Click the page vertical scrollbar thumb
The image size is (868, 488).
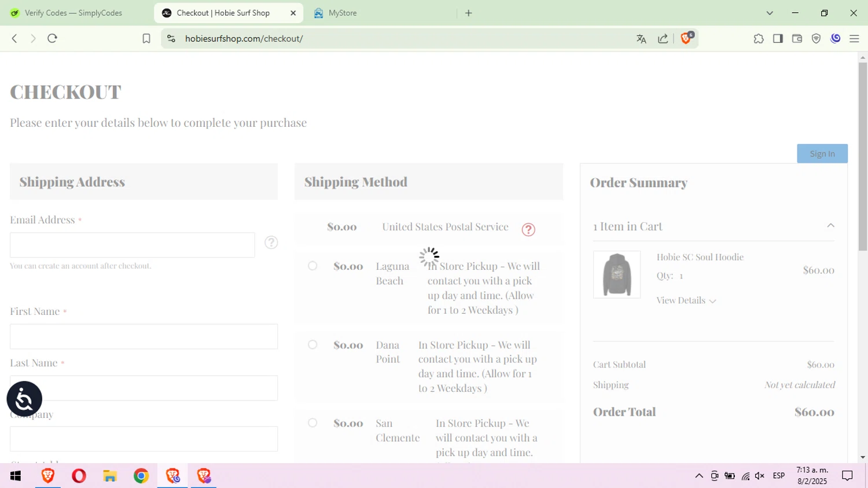[x=863, y=156]
